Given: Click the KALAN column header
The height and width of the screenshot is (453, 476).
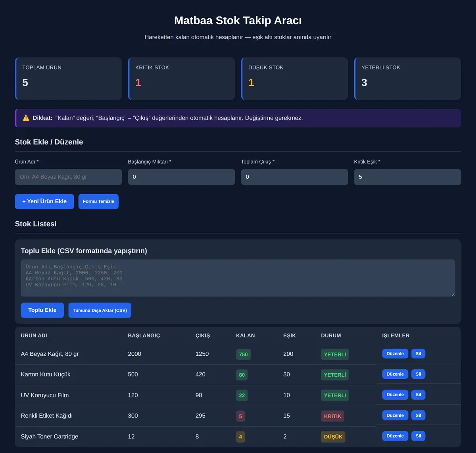Looking at the screenshot, I should tap(246, 335).
